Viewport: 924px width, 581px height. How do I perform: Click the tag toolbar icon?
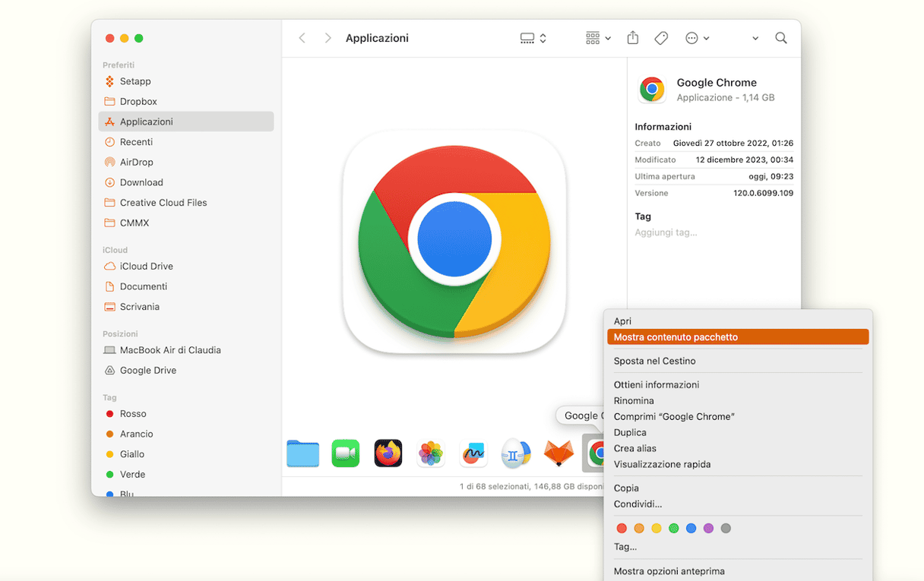(661, 38)
